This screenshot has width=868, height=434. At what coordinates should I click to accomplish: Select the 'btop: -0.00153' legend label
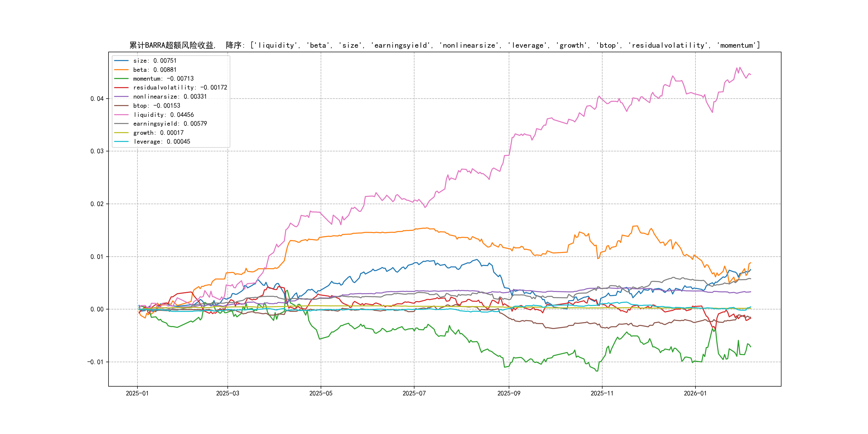(x=156, y=106)
